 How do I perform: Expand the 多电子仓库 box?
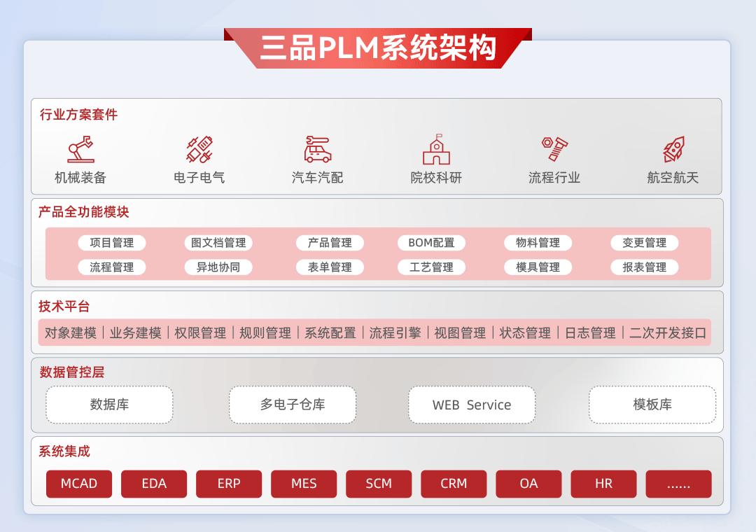[292, 405]
